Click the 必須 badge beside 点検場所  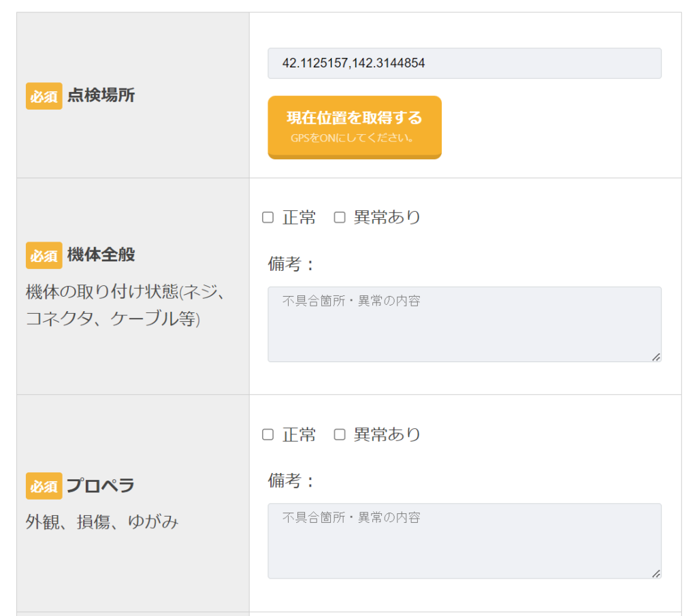point(44,96)
